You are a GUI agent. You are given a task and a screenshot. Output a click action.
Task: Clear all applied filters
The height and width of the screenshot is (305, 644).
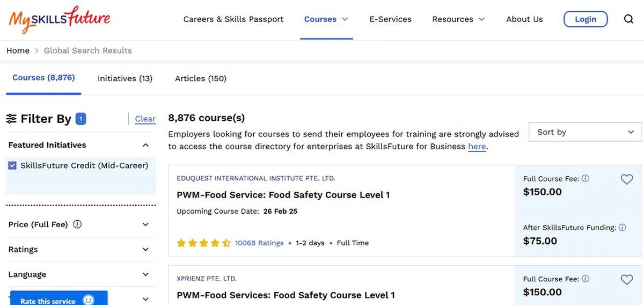(x=145, y=119)
